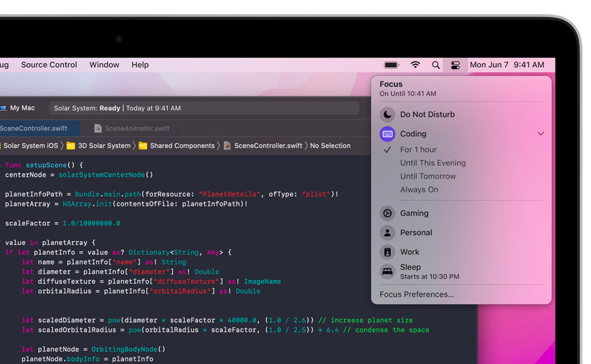Collapse the Coding options chevron
Screen dimensions: 591x364
tap(540, 134)
